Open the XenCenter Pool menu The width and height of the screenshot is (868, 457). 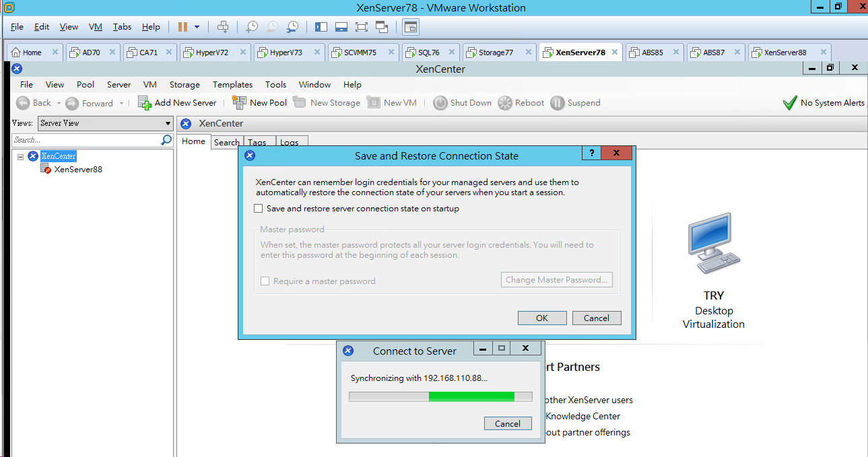pos(86,85)
